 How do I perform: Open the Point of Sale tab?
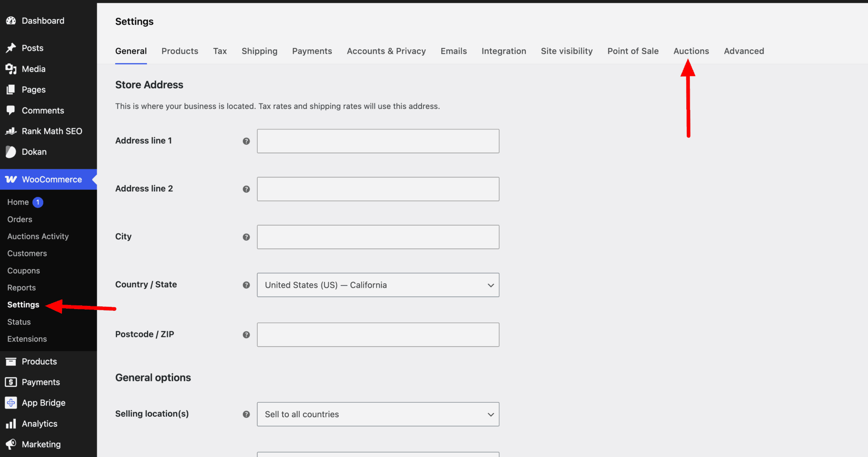coord(633,51)
